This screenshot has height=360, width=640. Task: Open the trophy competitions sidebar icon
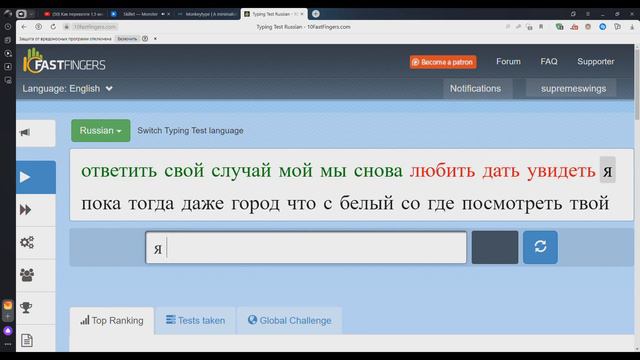(x=26, y=307)
